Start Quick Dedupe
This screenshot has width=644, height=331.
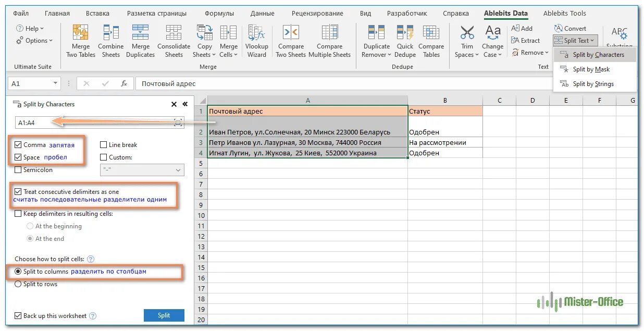click(x=405, y=41)
